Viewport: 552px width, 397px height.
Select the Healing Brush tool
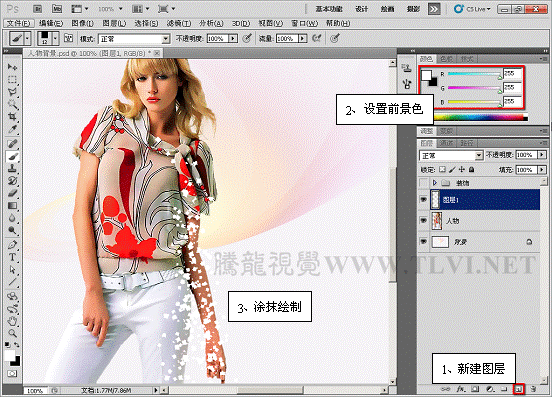tap(12, 144)
